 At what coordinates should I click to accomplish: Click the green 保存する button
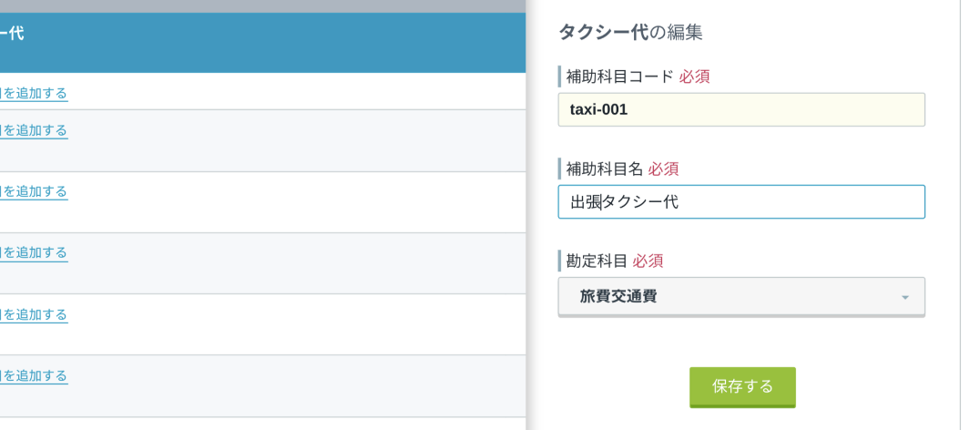[x=742, y=387]
